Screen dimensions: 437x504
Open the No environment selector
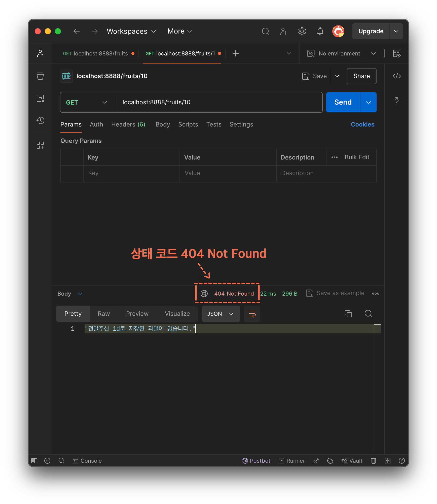(x=341, y=53)
